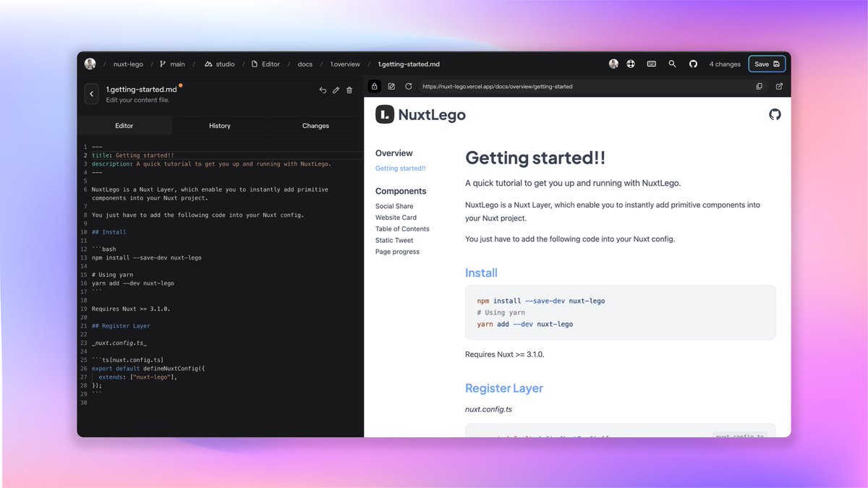The width and height of the screenshot is (868, 488).
Task: Switch to the Changes tab
Action: pyautogui.click(x=315, y=126)
